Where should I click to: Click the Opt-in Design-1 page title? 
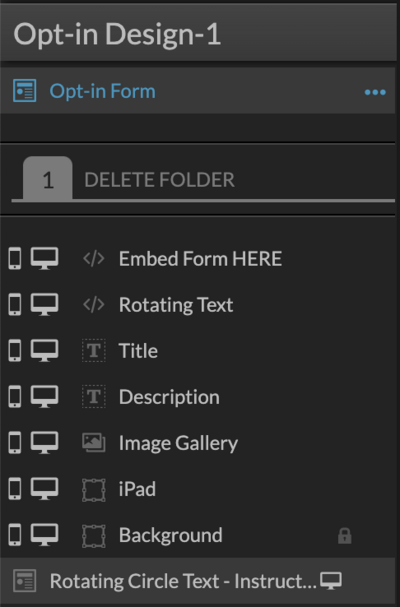(x=117, y=35)
